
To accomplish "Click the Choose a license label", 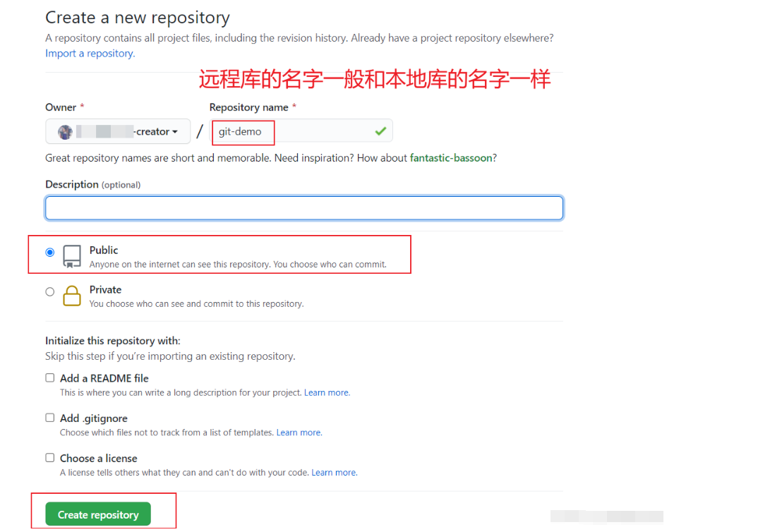I will point(99,458).
